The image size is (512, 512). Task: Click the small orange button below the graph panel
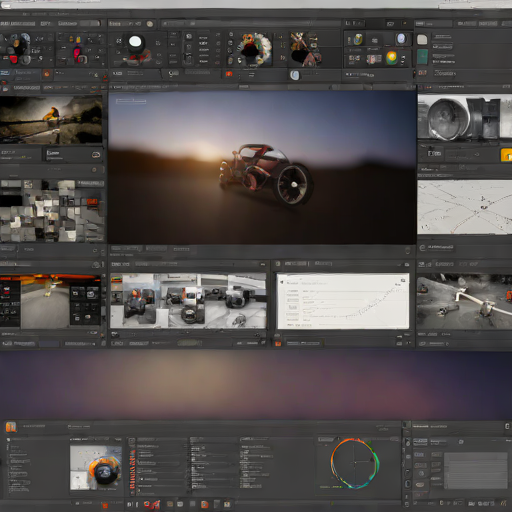pos(278,343)
